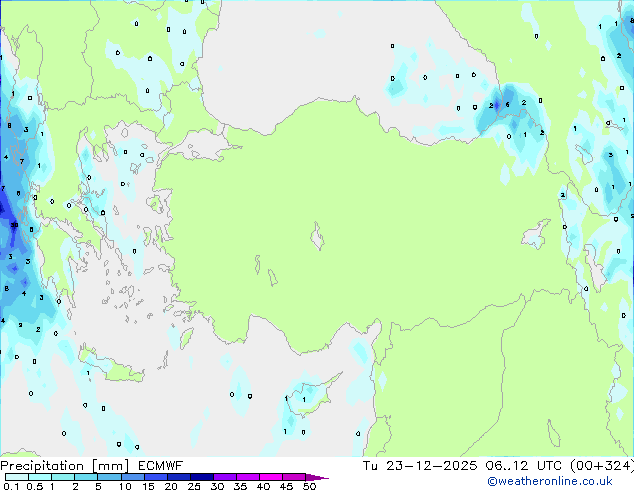This screenshot has height=490, width=634.
Task: Open the weatheronline.co.uk credit link
Action: point(550,481)
